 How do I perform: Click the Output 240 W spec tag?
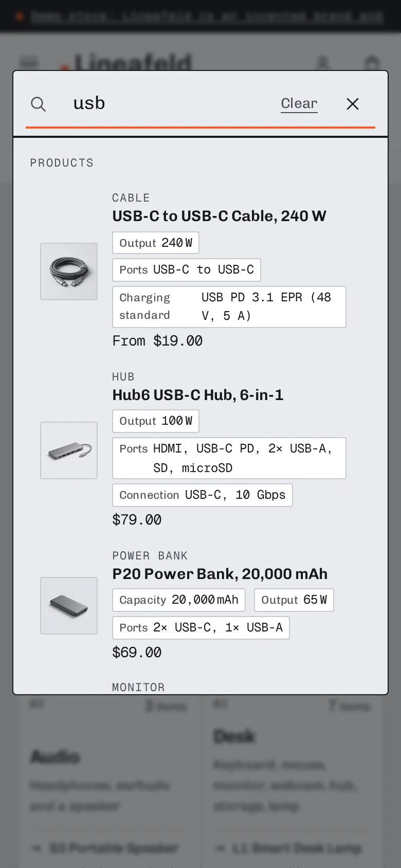(x=156, y=243)
